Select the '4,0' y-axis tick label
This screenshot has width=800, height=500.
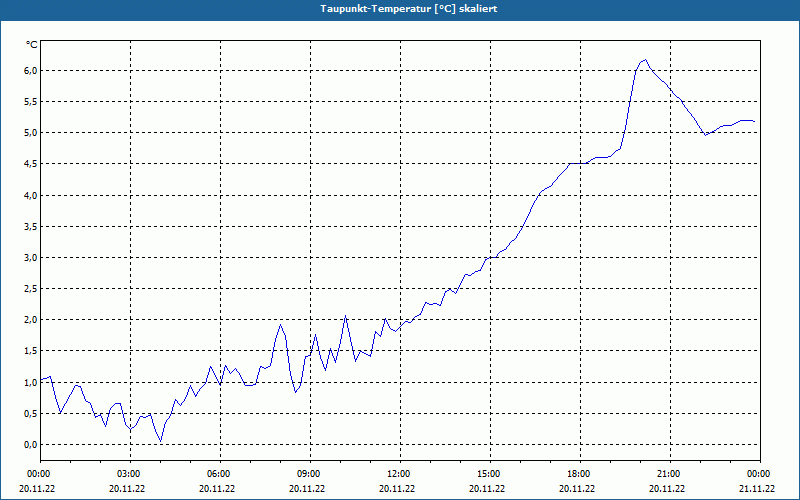(x=31, y=195)
